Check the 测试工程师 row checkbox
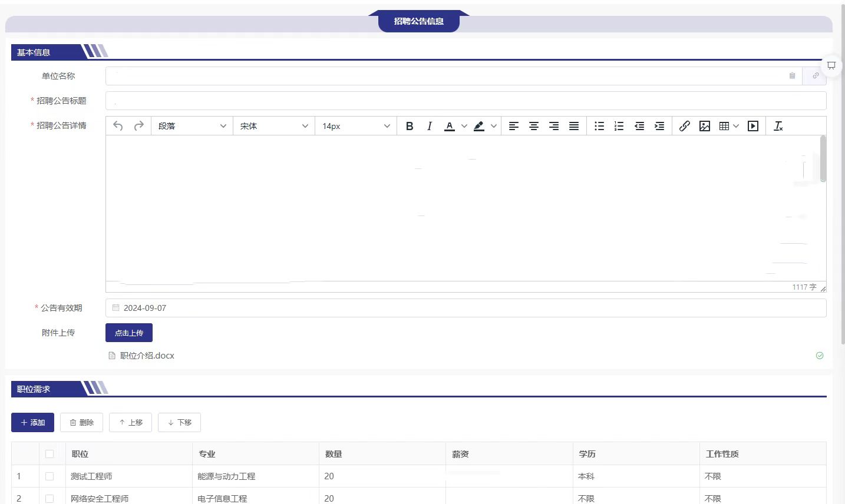 click(49, 476)
